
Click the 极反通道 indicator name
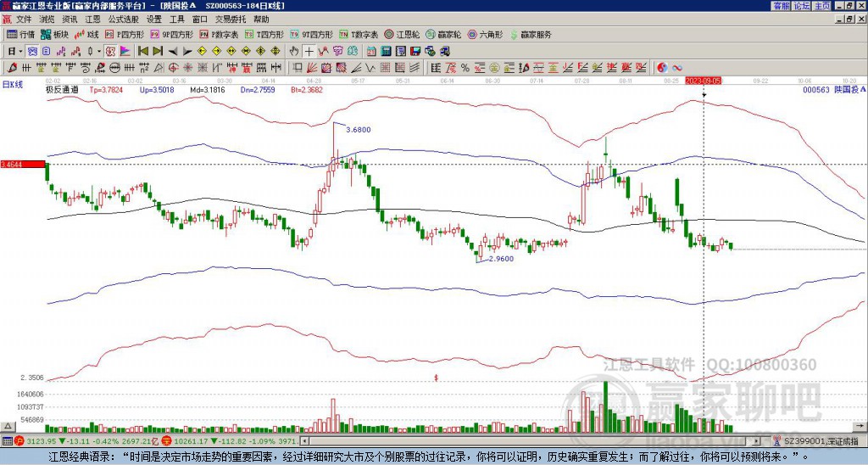point(62,89)
